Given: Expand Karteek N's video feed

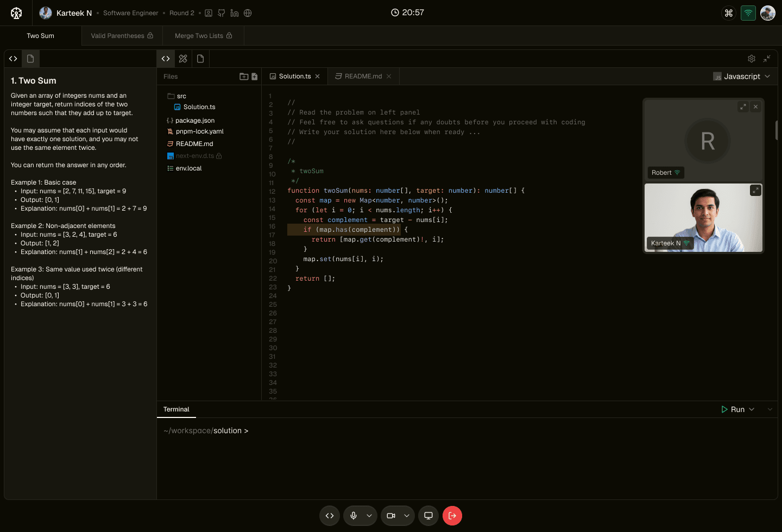Looking at the screenshot, I should pyautogui.click(x=755, y=191).
